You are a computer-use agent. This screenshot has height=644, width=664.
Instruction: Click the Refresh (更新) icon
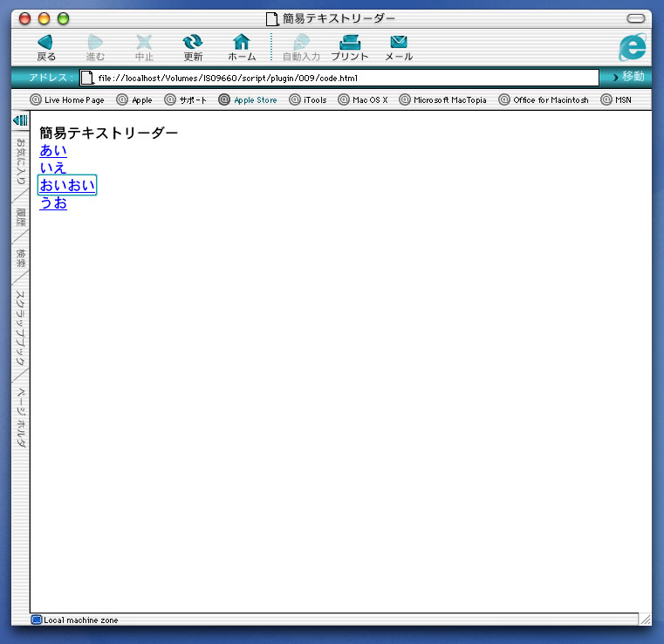[x=193, y=42]
